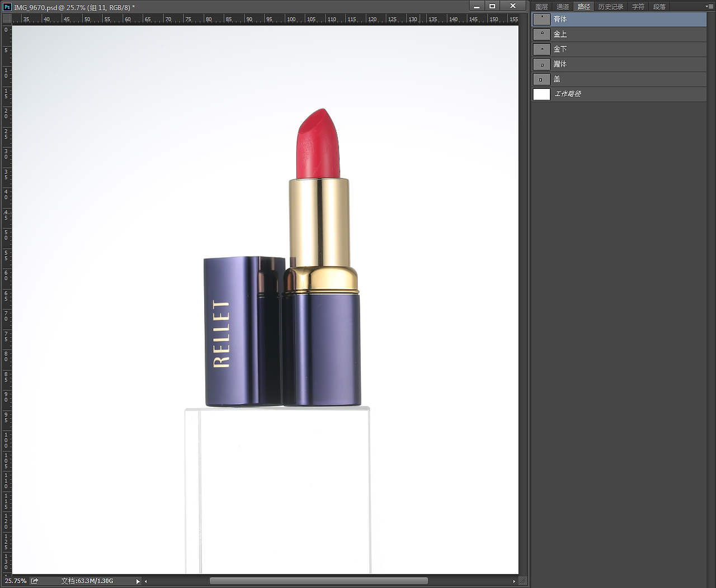Select the 路径 tab
The image size is (716, 588).
(583, 7)
